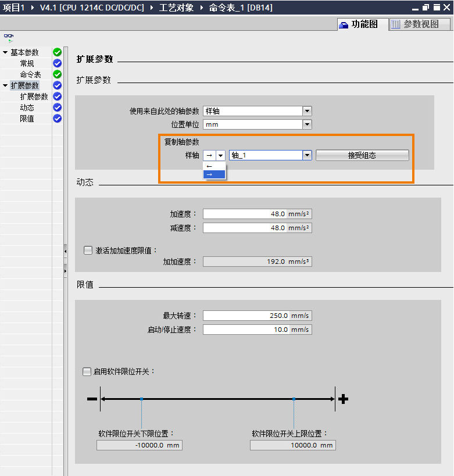Viewport: 454px width, 476px height.
Task: Enable 激活加加速度限值 checkbox
Action: tap(88, 250)
